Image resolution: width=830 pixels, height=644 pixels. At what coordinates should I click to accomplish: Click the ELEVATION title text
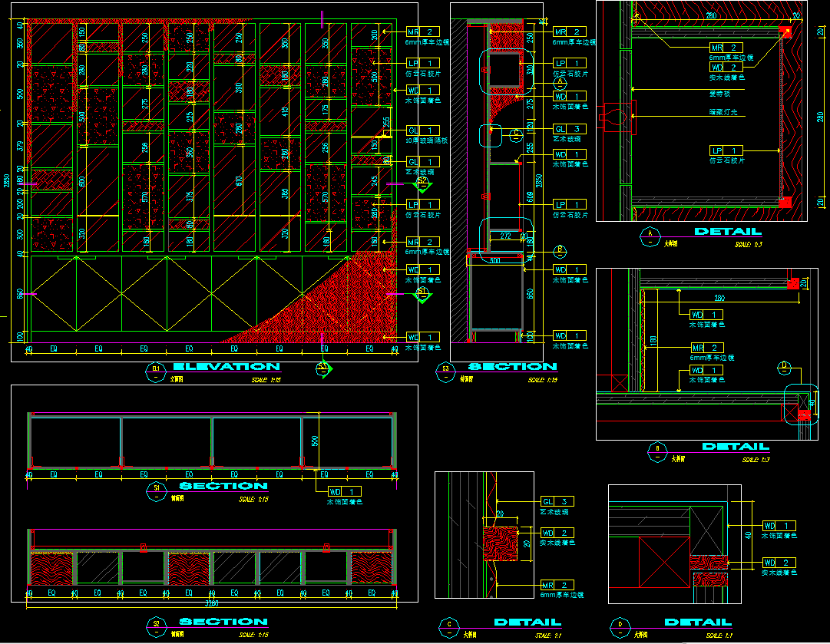[x=226, y=367]
